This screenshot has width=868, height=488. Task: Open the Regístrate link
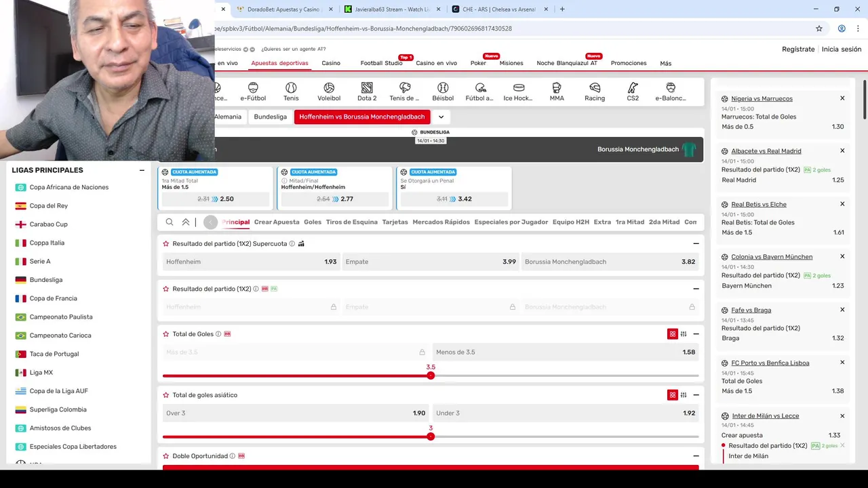[798, 49]
